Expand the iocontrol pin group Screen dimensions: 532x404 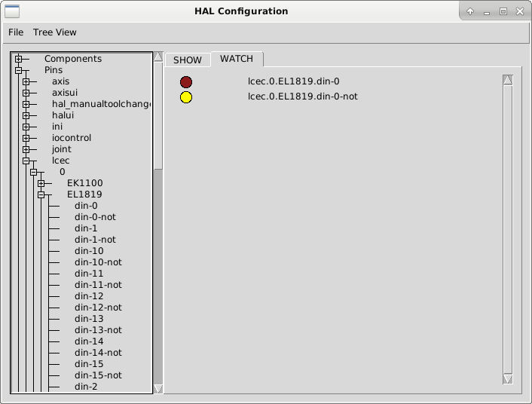(26, 138)
